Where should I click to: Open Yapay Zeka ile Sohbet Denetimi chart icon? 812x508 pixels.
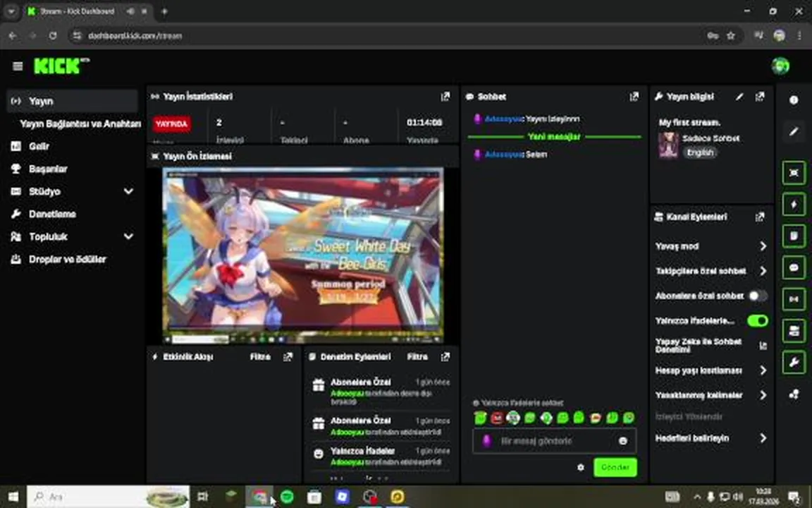[763, 346]
